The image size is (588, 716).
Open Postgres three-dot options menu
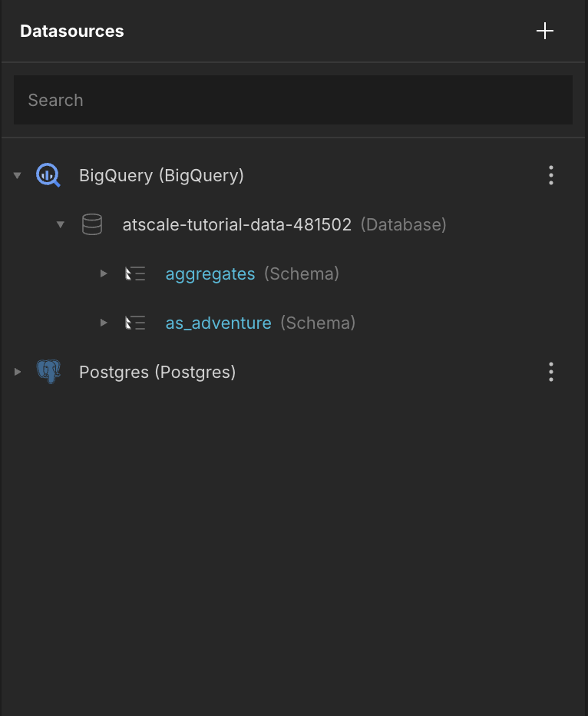coord(551,372)
